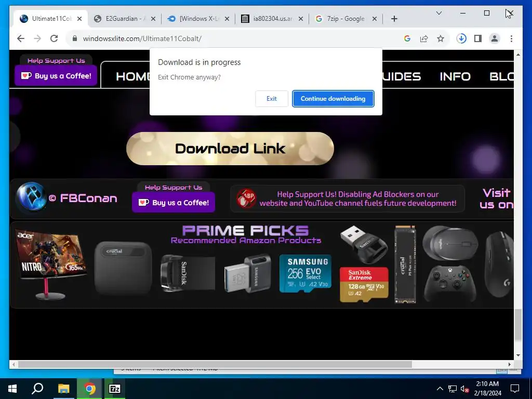Screen dimensions: 532x399
Task: Click the Exit button in the dialog
Action: (271, 99)
